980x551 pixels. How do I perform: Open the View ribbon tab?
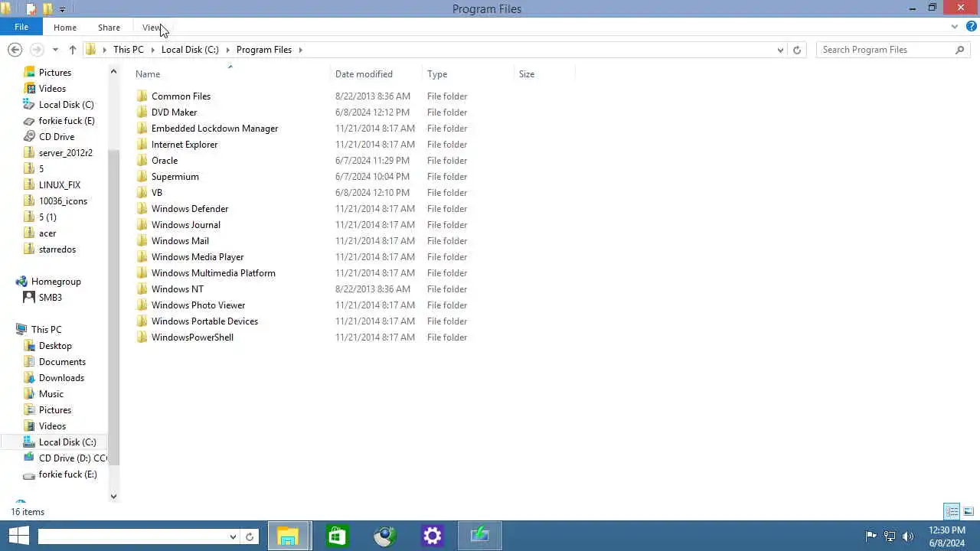(152, 28)
